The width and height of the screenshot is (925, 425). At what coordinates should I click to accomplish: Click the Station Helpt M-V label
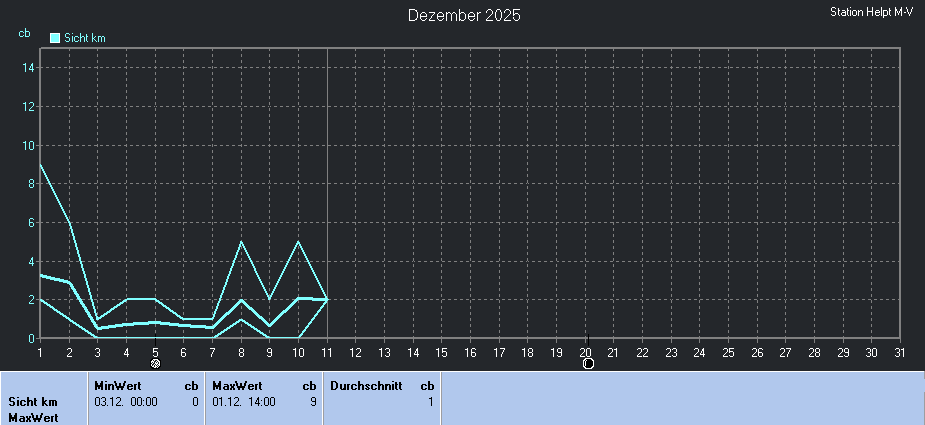click(871, 12)
